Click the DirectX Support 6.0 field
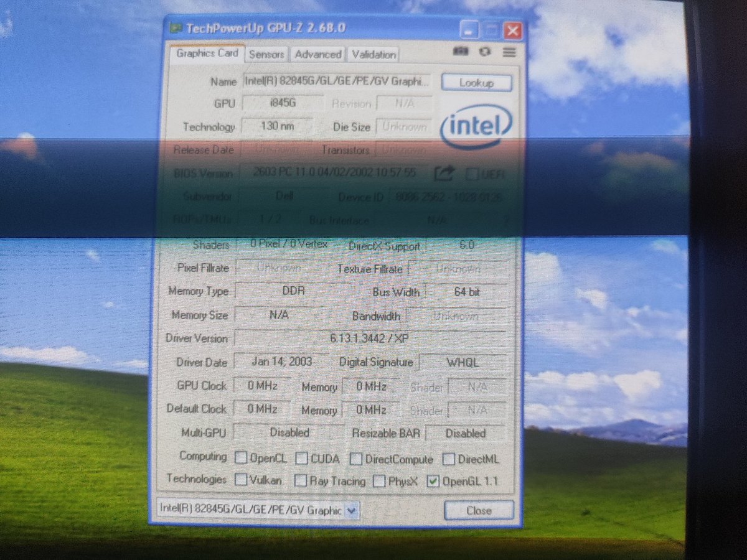The image size is (747, 560). [467, 246]
